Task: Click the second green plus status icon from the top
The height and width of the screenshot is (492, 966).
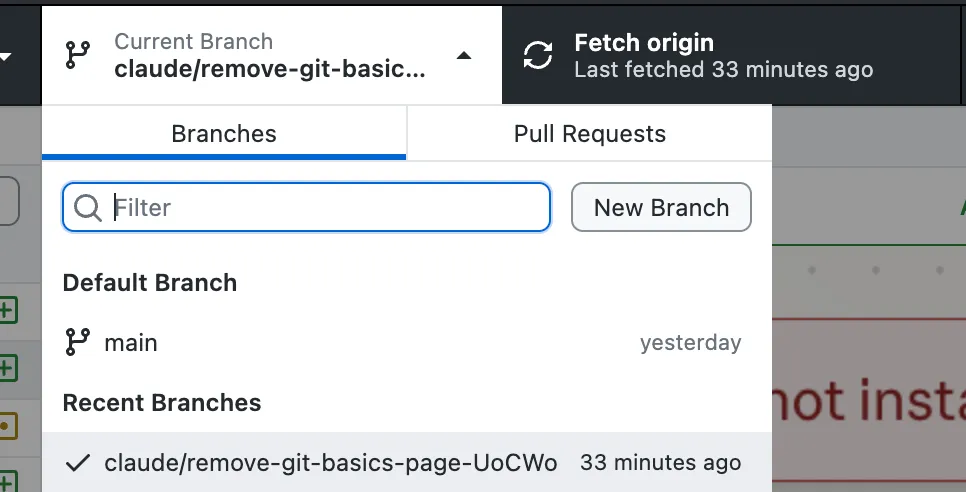Action: tap(7, 369)
